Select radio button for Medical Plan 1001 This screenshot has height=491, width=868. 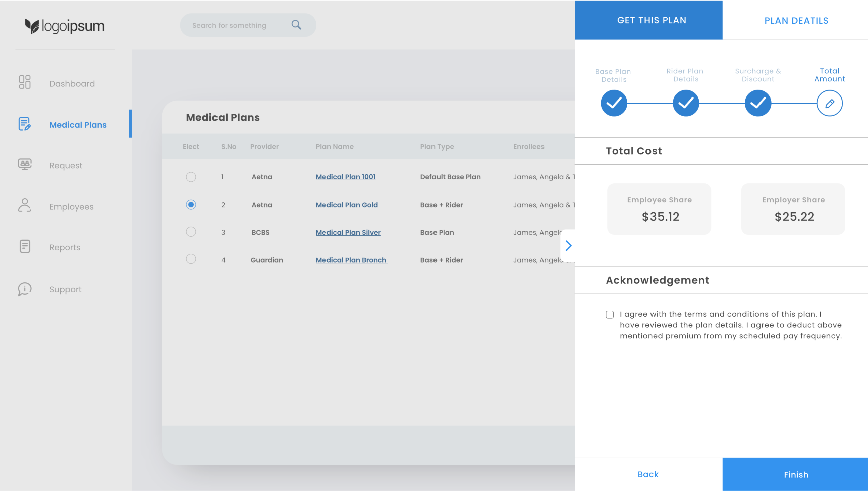tap(191, 177)
